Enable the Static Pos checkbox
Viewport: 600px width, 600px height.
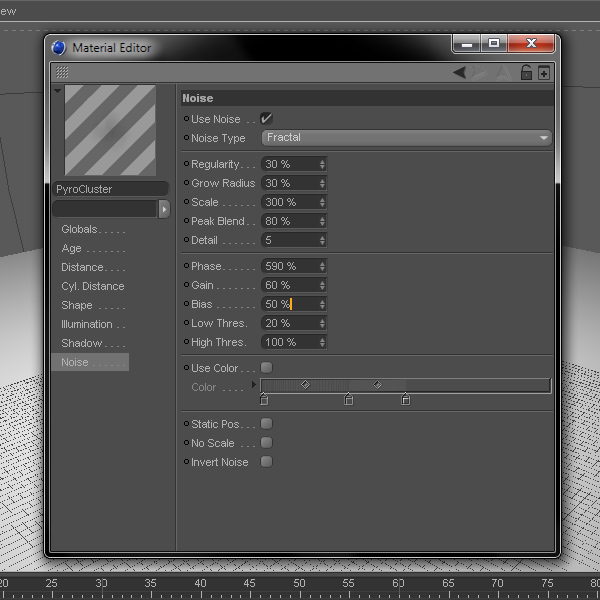point(266,424)
